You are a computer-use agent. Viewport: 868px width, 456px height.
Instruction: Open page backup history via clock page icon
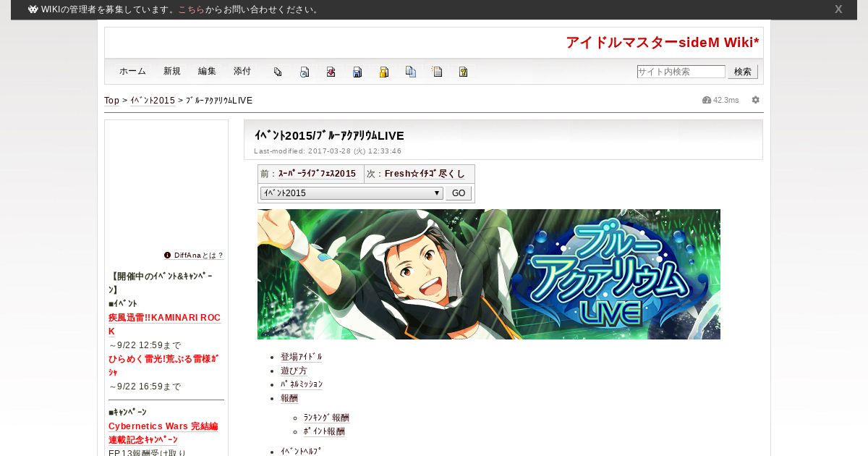(305, 72)
